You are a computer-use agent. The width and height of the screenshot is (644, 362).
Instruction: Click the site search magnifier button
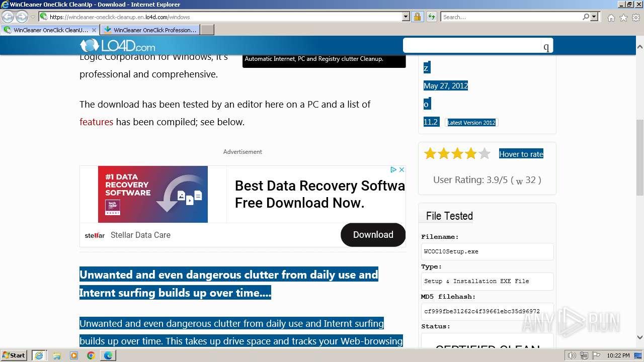(x=546, y=46)
